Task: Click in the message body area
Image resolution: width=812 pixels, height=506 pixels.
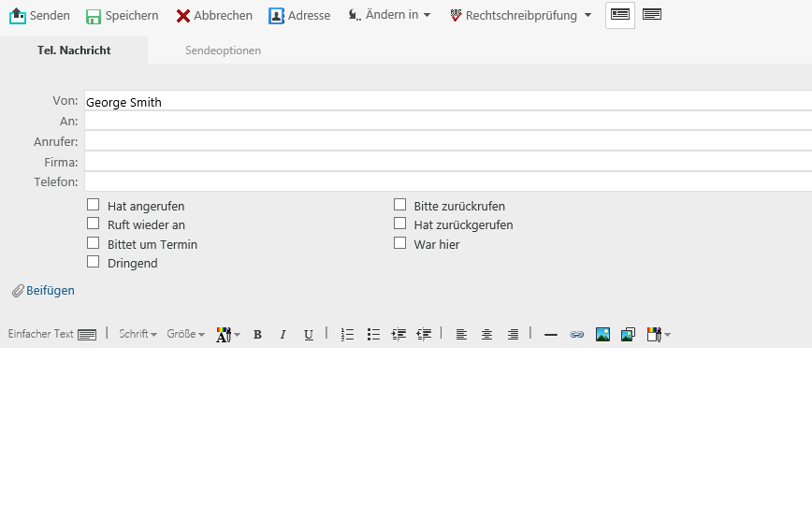Action: point(406,426)
